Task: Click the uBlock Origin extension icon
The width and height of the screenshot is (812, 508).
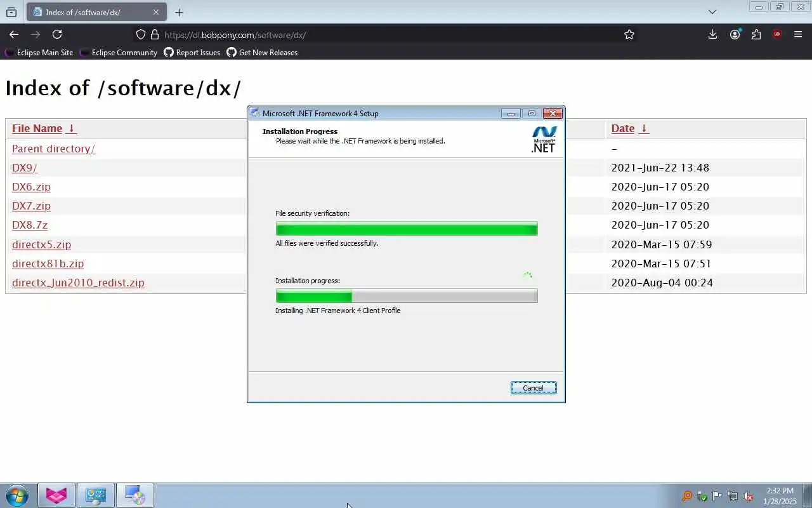Action: (777, 34)
